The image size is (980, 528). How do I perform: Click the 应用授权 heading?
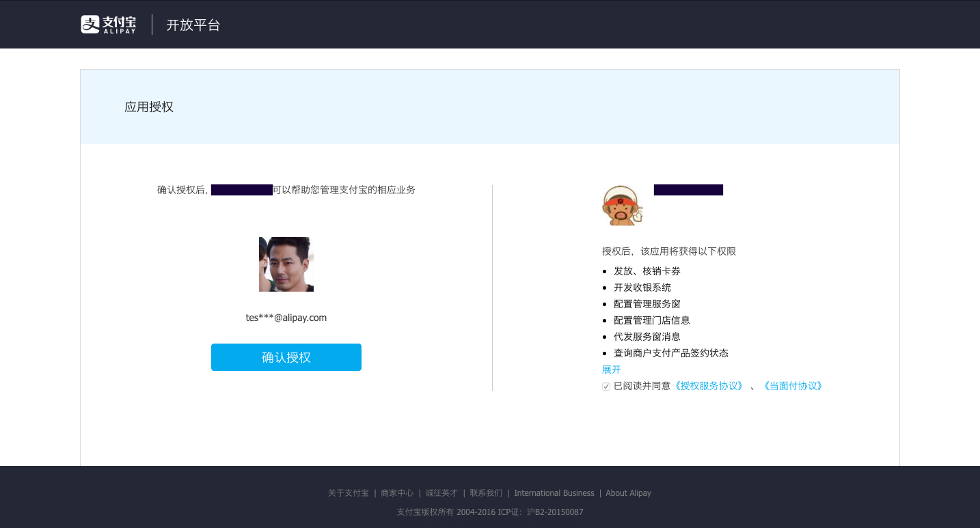click(x=149, y=107)
